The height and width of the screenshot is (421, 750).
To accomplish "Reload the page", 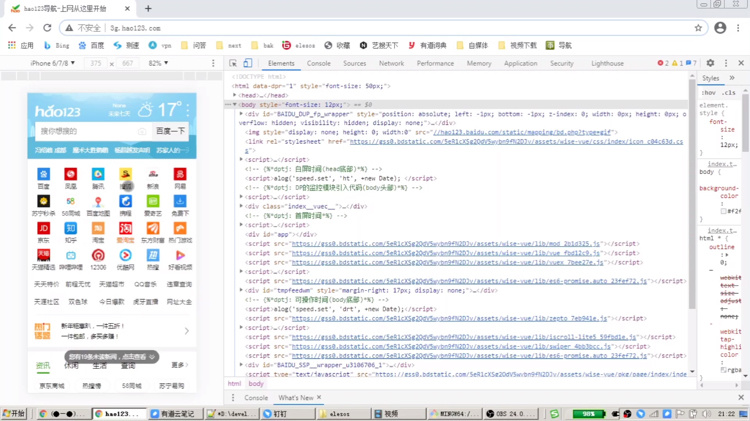I will (47, 28).
